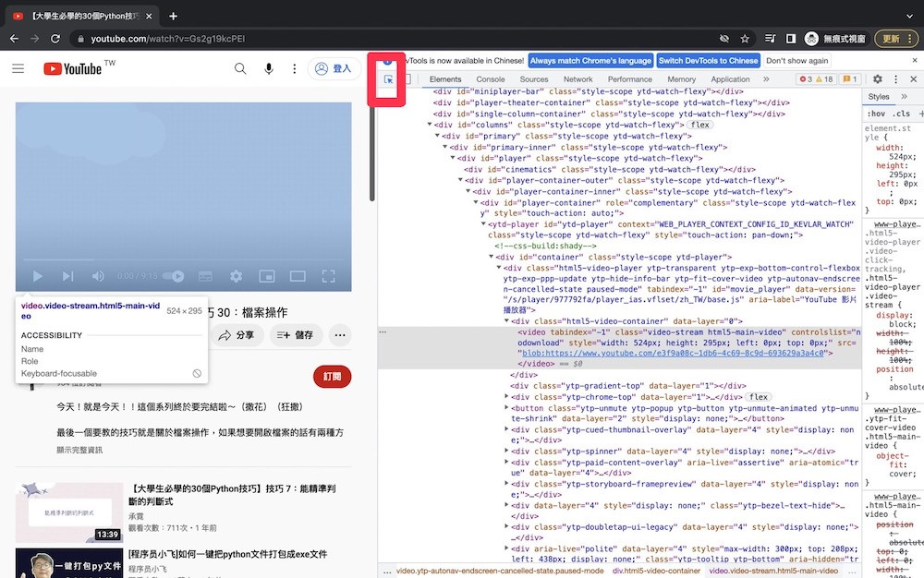The image size is (924, 578).
Task: Reload the page in Chrome
Action: [55, 39]
